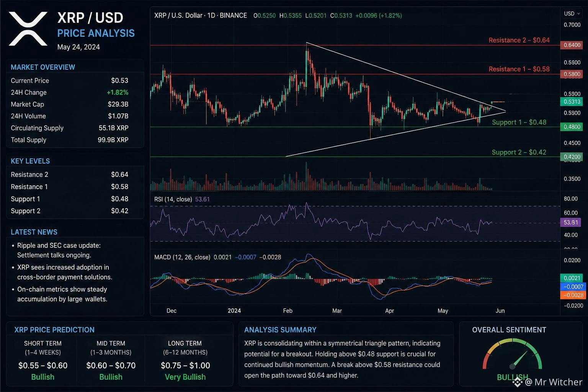Click the green 0.4200 price axis tag

click(572, 157)
